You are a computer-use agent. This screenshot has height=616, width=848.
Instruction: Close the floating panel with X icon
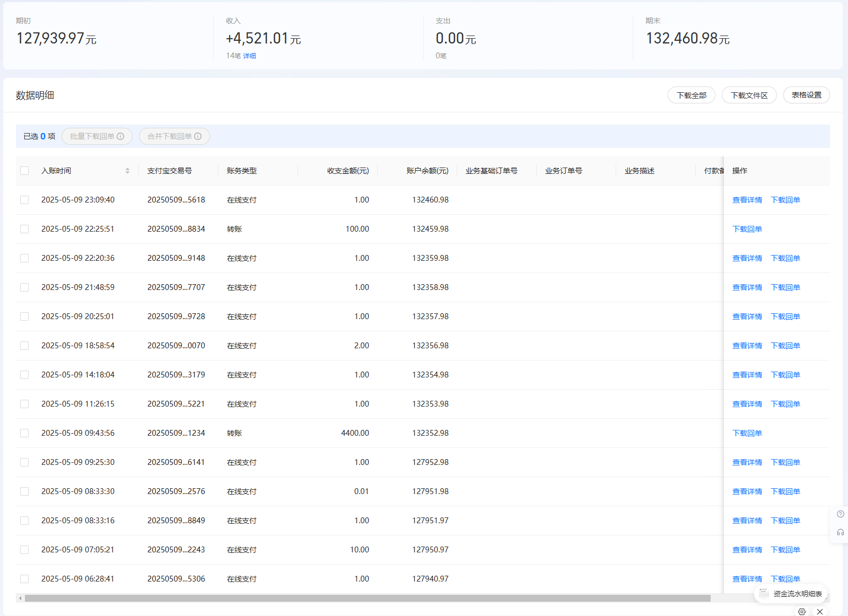[820, 611]
